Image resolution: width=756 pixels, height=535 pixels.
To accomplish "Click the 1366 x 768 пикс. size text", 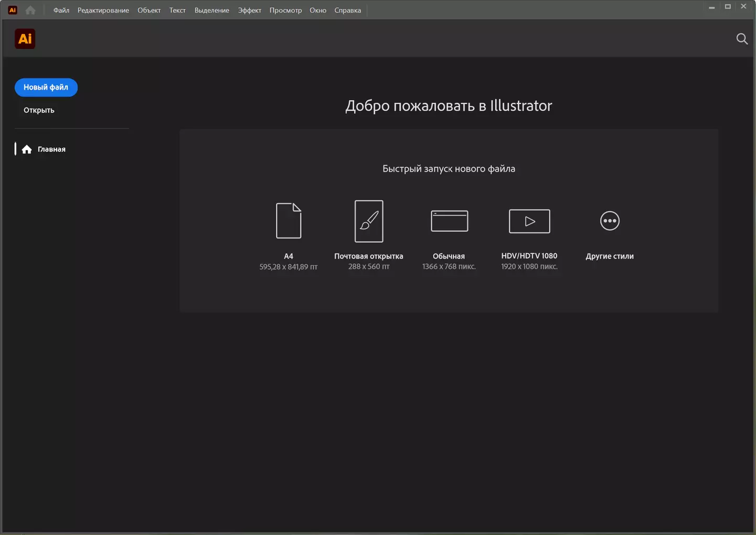I will click(449, 267).
